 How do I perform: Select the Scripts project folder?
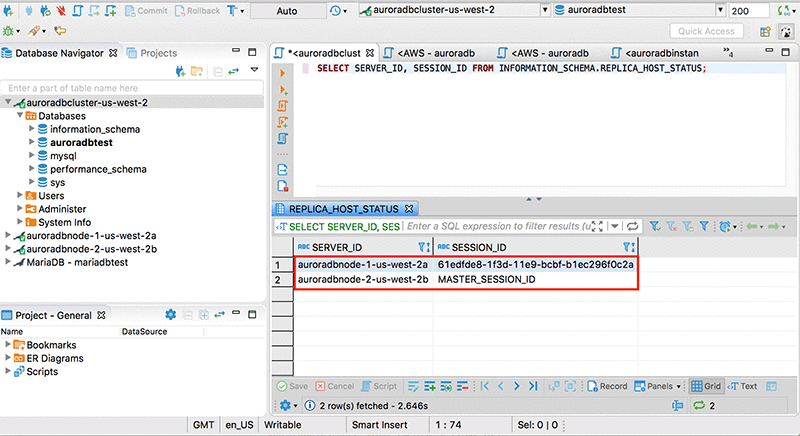[42, 371]
